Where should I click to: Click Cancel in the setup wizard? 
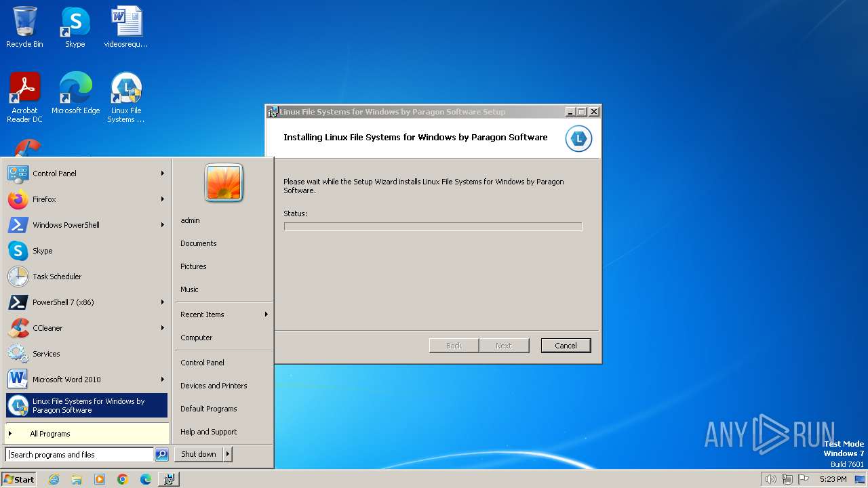566,346
